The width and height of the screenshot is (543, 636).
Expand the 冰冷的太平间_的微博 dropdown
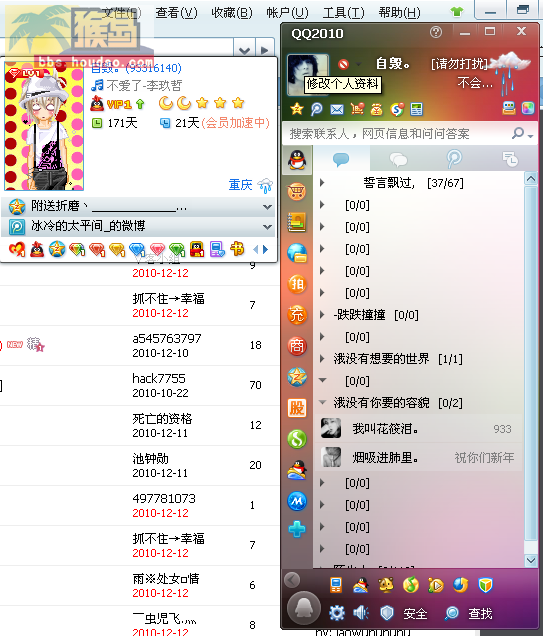267,227
